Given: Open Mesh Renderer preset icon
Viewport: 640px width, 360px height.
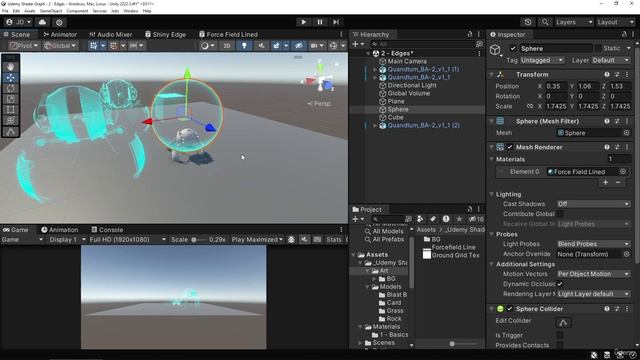Looking at the screenshot, I should point(617,147).
